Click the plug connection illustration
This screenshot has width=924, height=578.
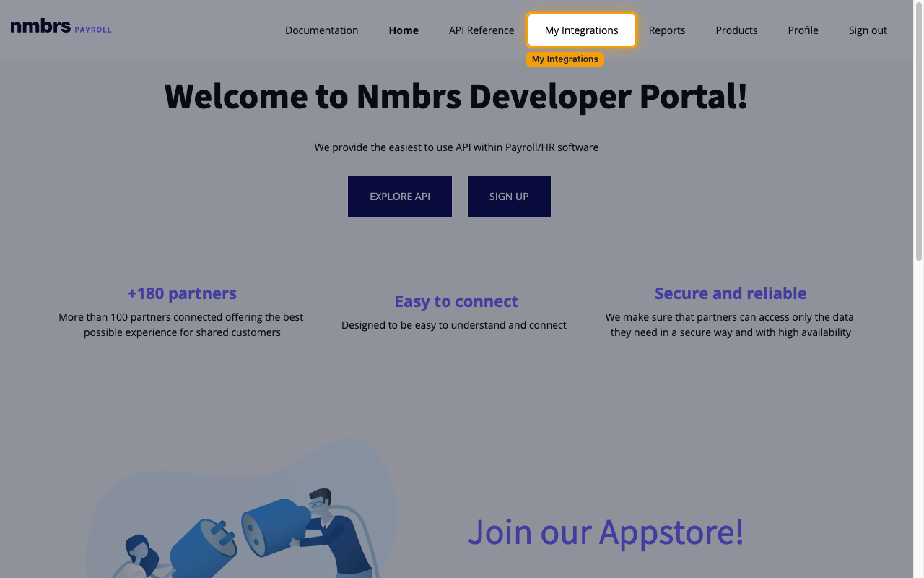(242, 509)
